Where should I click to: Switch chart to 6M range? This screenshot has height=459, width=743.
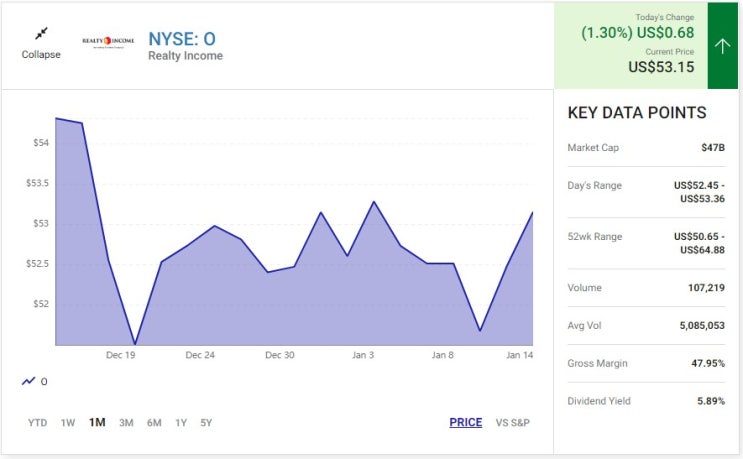pos(154,423)
